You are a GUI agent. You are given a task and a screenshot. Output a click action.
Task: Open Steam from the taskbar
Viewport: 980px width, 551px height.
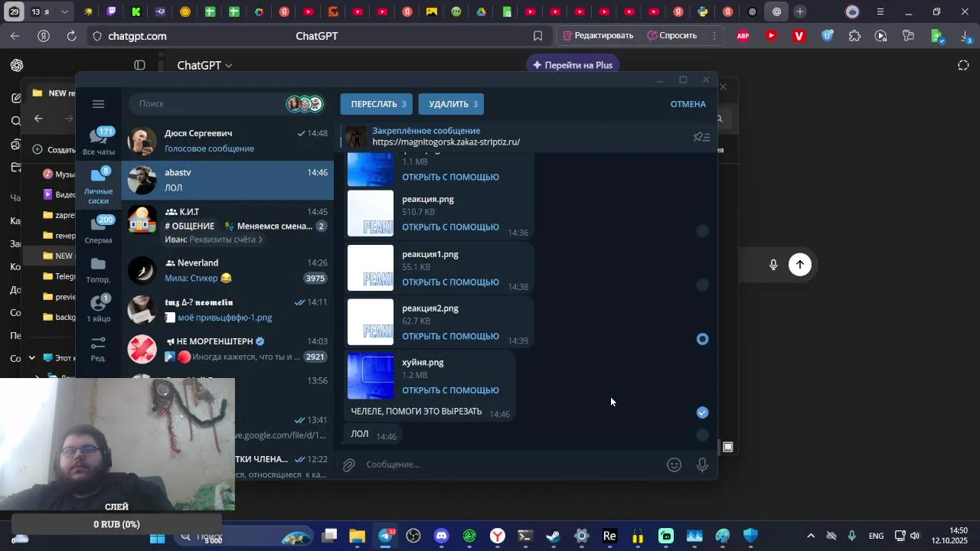coord(553,536)
